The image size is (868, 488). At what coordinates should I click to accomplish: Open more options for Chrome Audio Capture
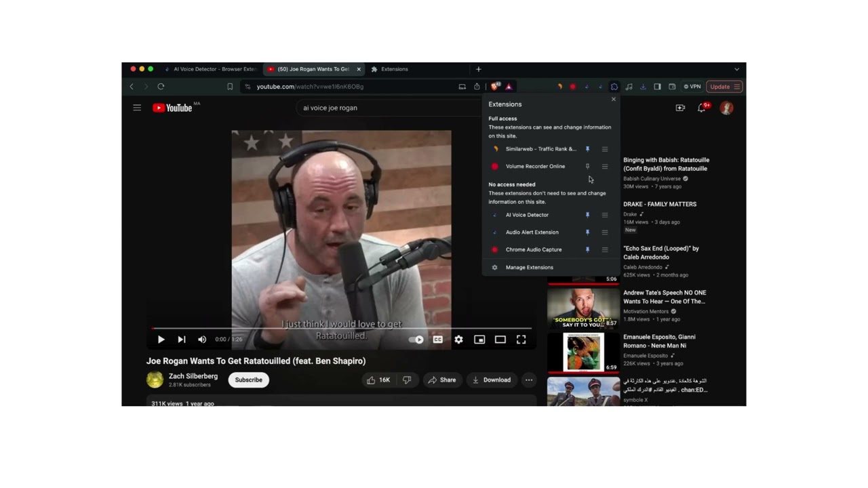(x=605, y=249)
